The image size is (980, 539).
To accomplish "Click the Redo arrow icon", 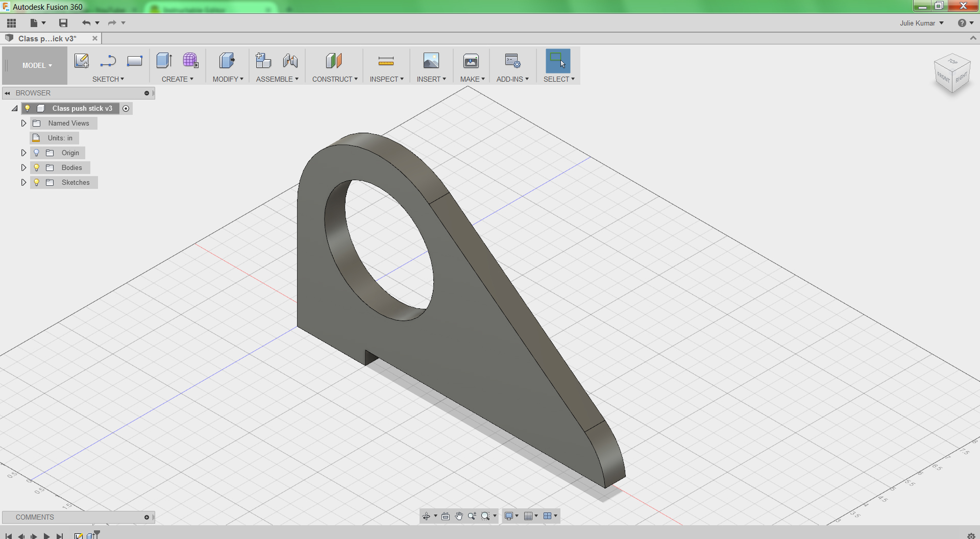I will [x=112, y=23].
